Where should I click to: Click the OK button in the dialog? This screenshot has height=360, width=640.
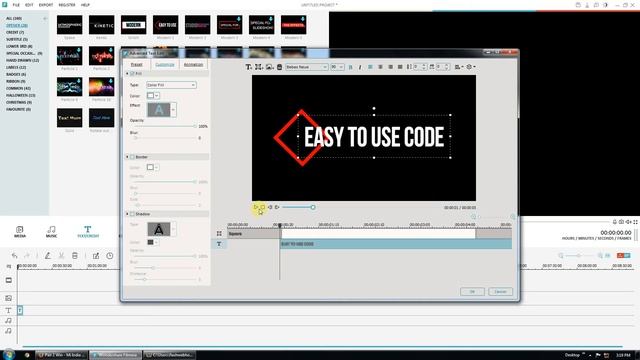coord(472,291)
